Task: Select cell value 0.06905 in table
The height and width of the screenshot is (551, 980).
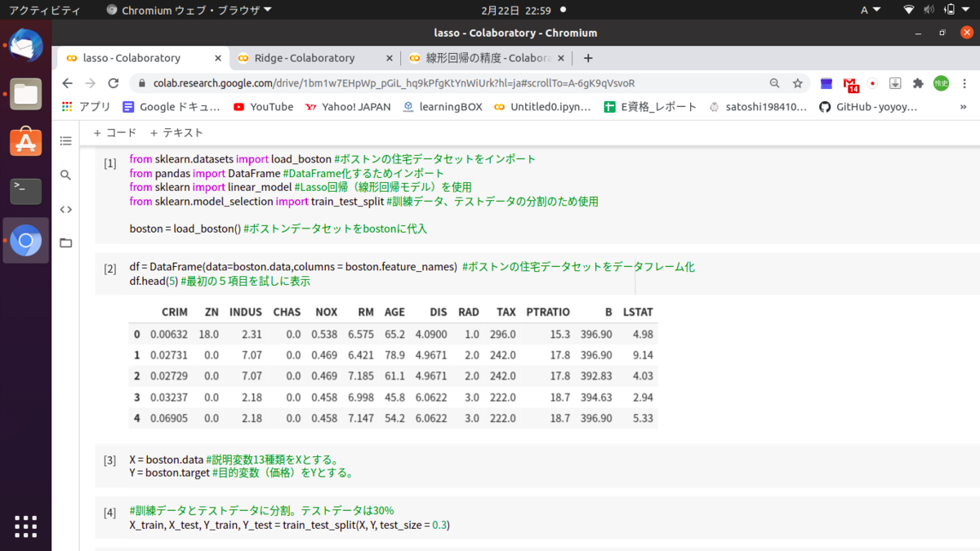Action: [x=169, y=418]
